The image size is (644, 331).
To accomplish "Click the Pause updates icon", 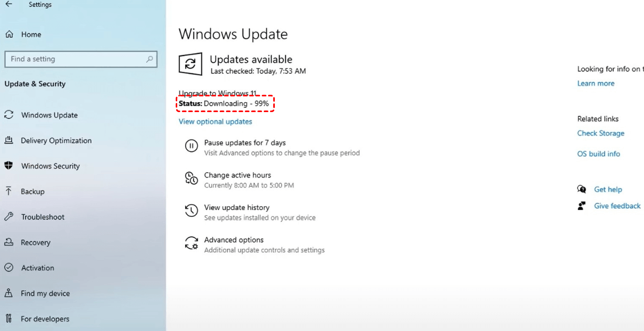I will click(x=191, y=146).
